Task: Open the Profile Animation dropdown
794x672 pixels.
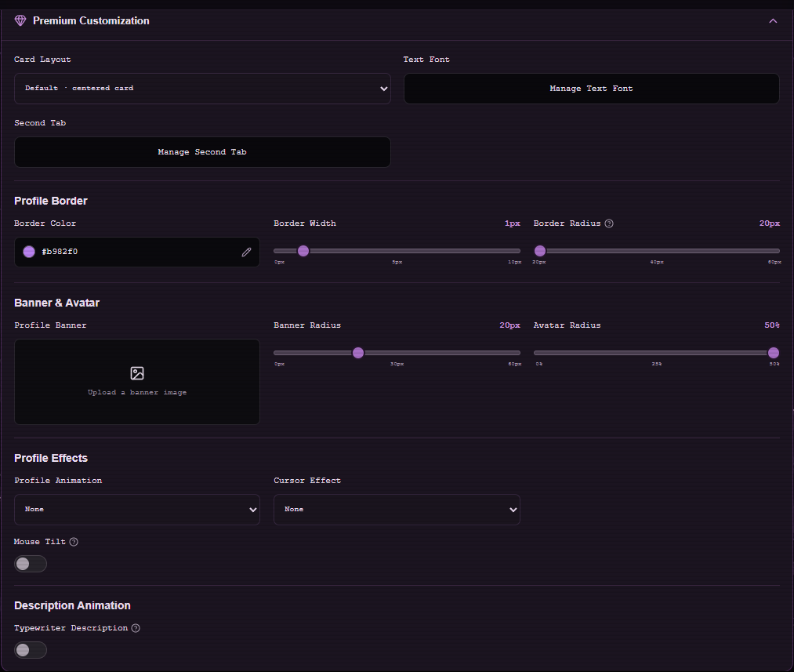Action: [136, 510]
